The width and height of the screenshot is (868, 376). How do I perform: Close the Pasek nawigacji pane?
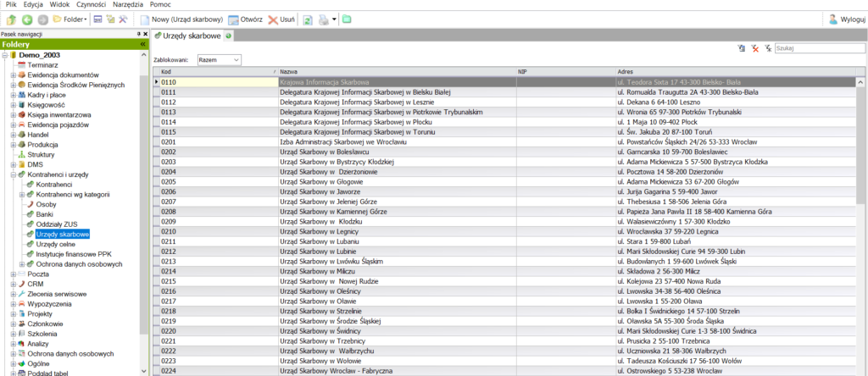[x=145, y=34]
